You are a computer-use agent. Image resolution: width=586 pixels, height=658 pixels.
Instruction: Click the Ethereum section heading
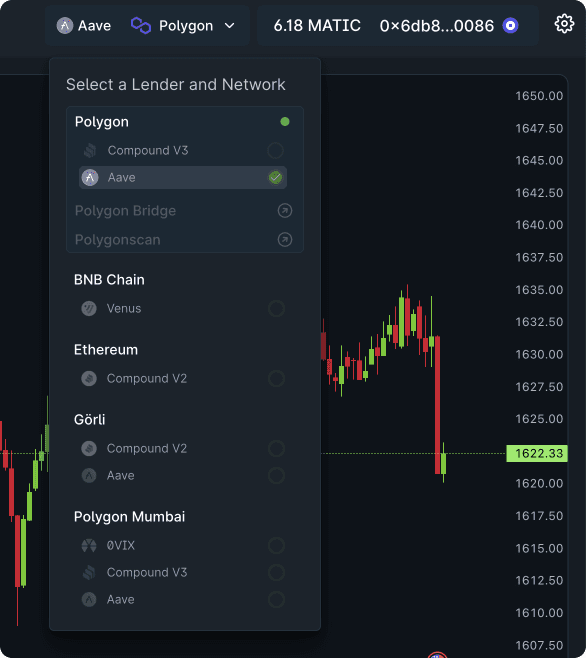106,350
